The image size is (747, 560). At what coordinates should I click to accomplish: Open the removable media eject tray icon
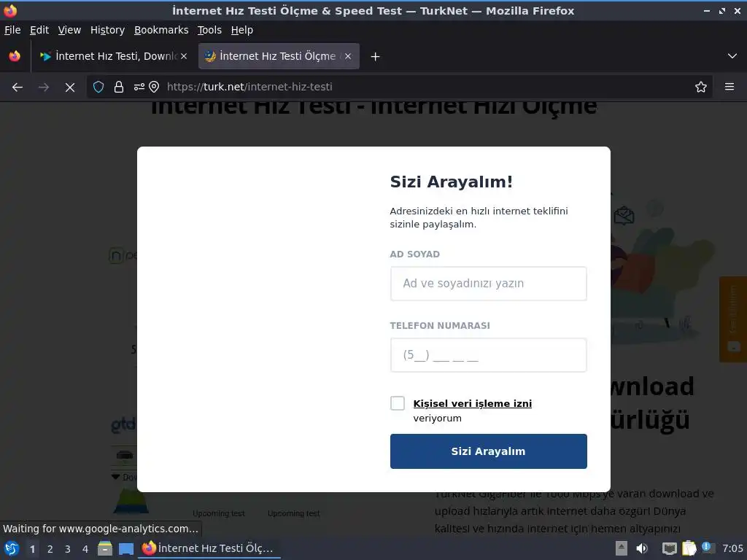click(x=622, y=548)
